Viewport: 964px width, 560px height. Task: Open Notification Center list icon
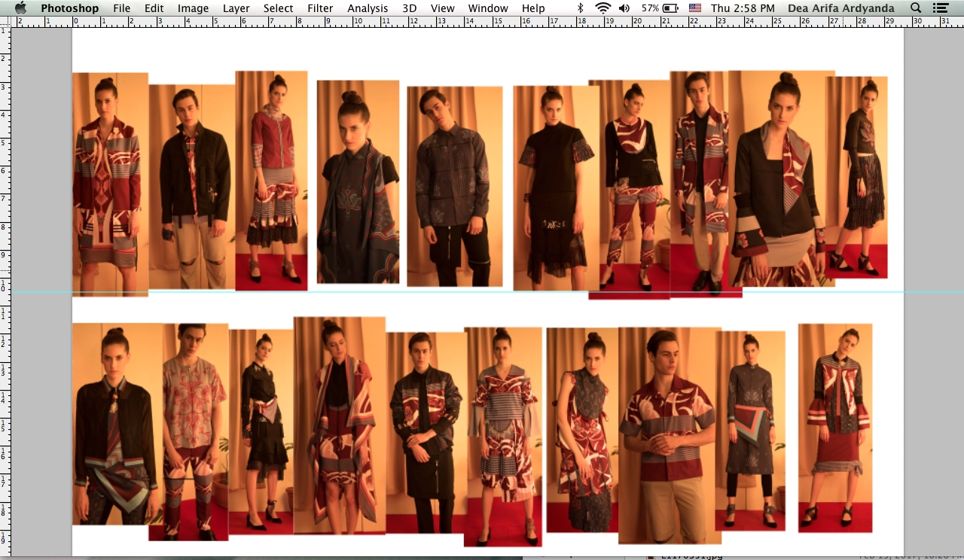pos(940,8)
